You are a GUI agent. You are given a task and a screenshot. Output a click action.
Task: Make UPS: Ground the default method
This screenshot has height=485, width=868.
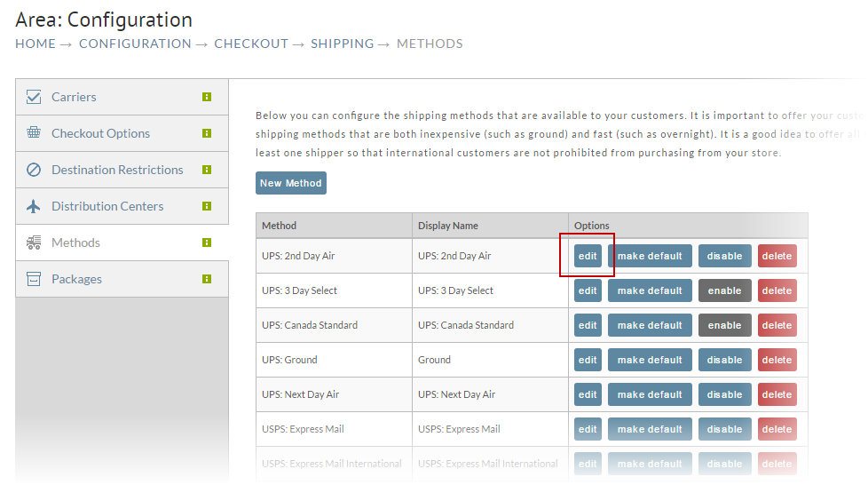click(650, 360)
